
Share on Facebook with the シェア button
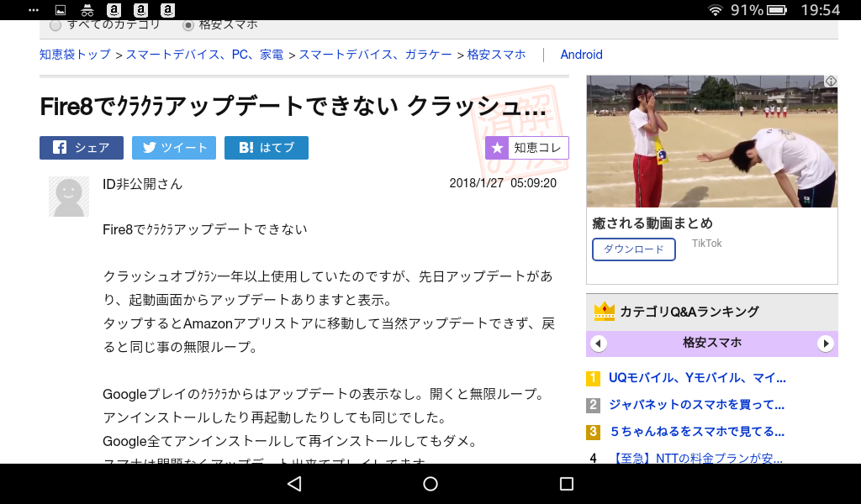82,148
